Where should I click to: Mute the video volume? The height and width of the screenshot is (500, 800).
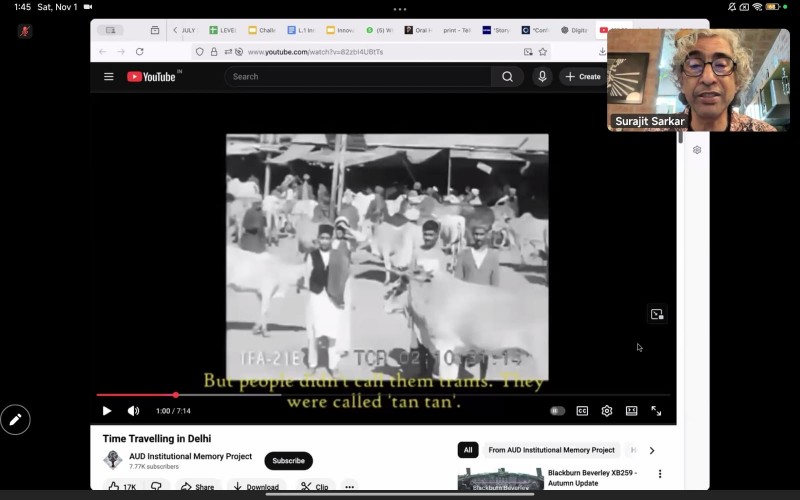coord(133,411)
